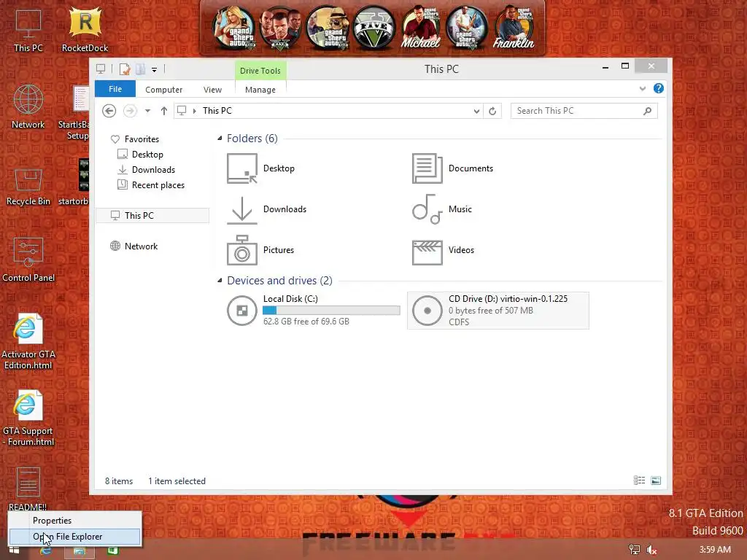Expand the ribbon with the chevron
Image resolution: width=747 pixels, height=560 pixels.
click(642, 88)
